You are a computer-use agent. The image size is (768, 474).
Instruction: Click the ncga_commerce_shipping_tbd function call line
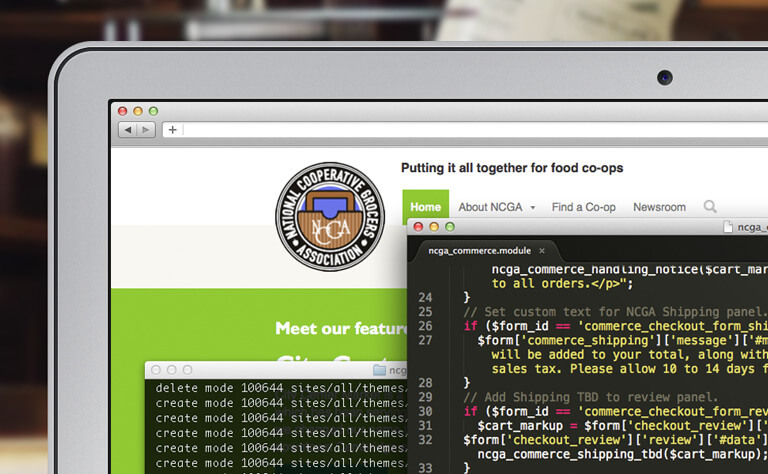[623, 454]
